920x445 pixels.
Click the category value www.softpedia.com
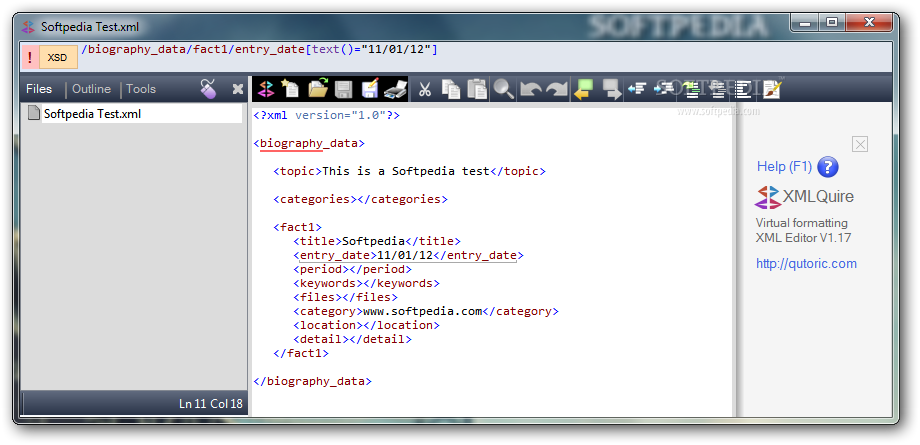pyautogui.click(x=422, y=312)
